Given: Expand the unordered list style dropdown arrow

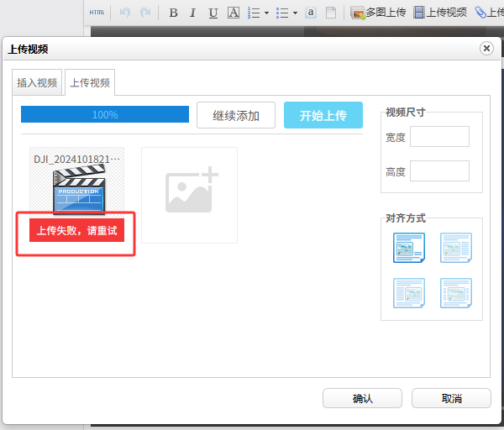Looking at the screenshot, I should (x=295, y=13).
